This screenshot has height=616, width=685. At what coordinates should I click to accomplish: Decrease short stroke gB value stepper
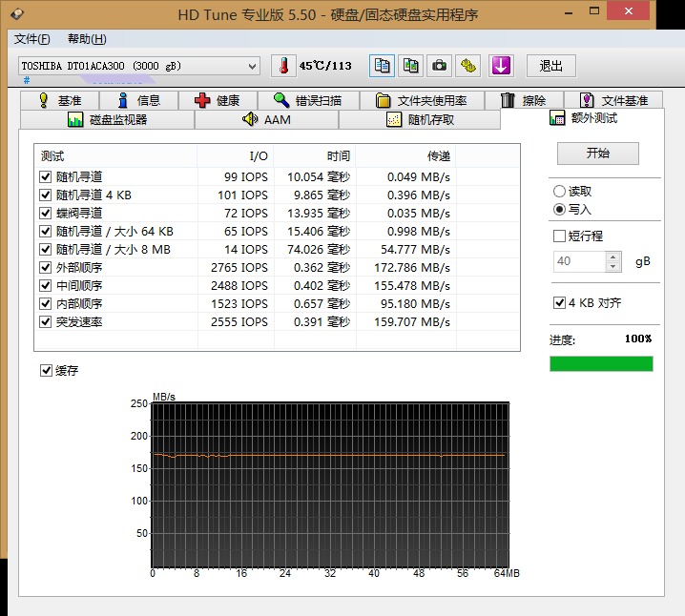click(613, 266)
